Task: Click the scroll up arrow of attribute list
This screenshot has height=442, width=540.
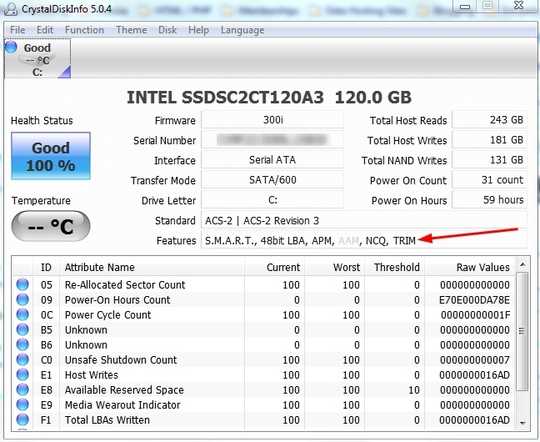Action: (x=522, y=265)
